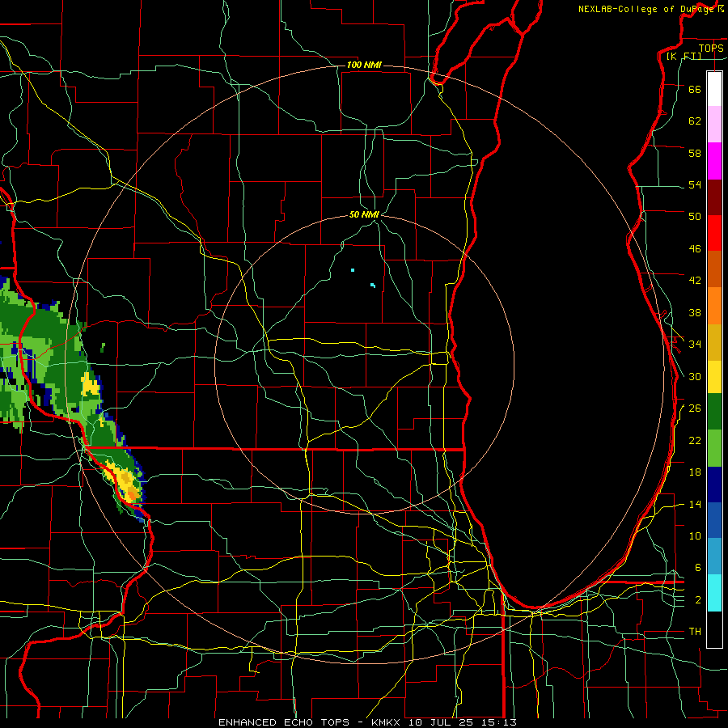
Task: Select the dark green legend swatch
Action: tap(714, 412)
